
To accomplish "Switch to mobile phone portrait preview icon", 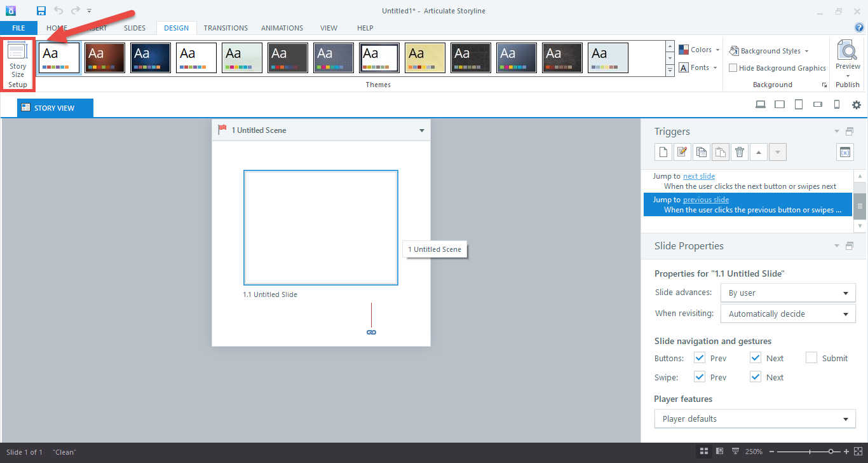I will 837,105.
